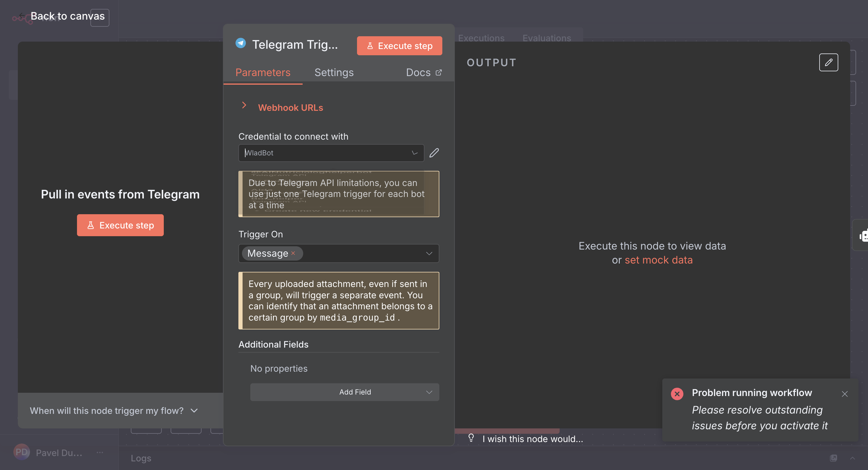Open the Trigger On dropdown
868x470 pixels.
(x=429, y=253)
